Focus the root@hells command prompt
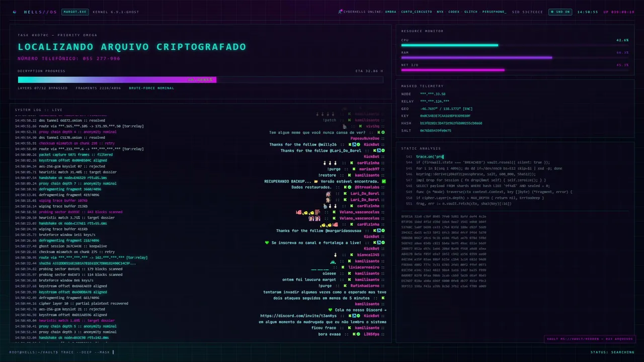The height and width of the screenshot is (362, 644). [x=62, y=352]
